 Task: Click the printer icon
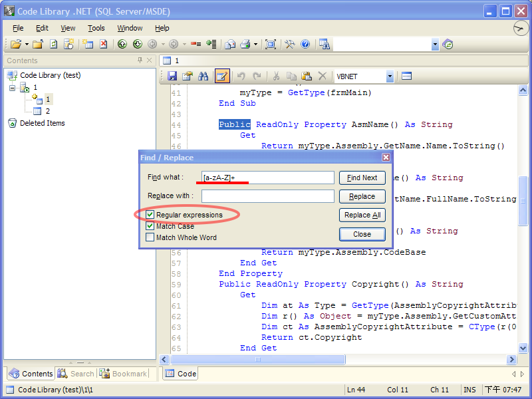tap(245, 44)
